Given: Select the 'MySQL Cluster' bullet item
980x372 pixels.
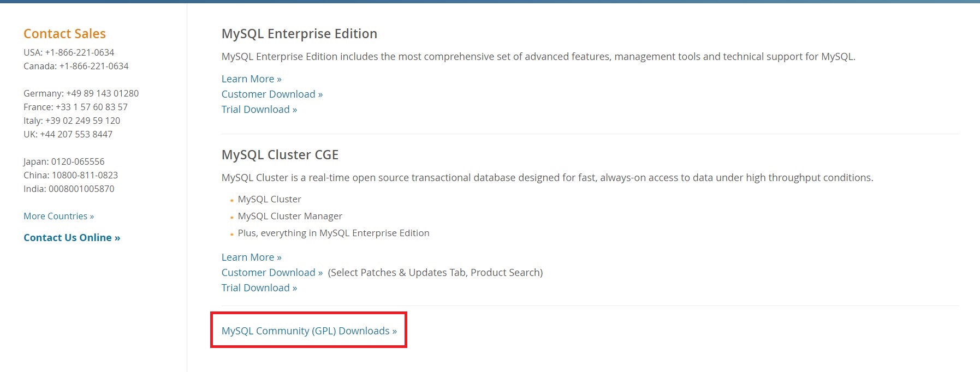Looking at the screenshot, I should 269,199.
